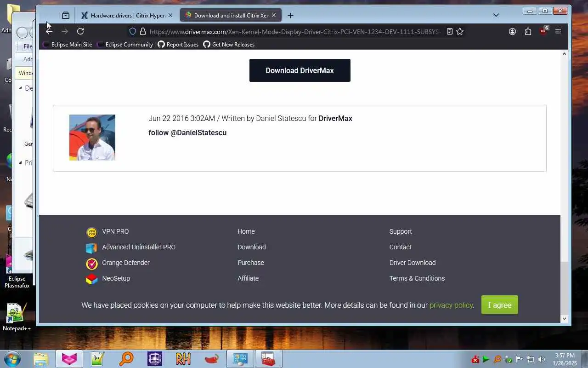Screen dimensions: 588x368
Task: Go back to the previous page
Action: click(49, 31)
